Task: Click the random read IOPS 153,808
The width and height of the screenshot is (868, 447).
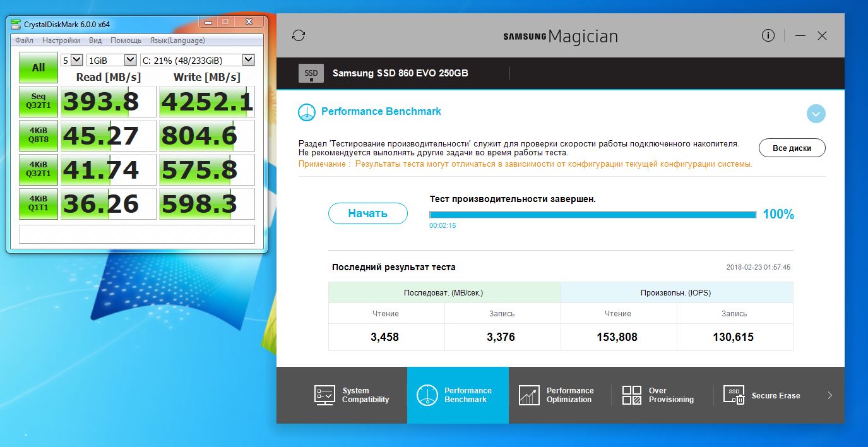Action: [617, 337]
